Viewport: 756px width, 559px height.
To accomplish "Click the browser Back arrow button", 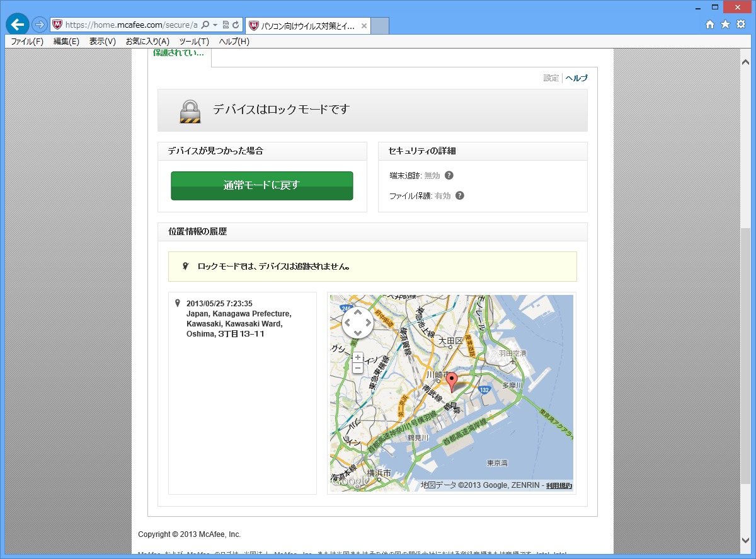I will (x=17, y=25).
